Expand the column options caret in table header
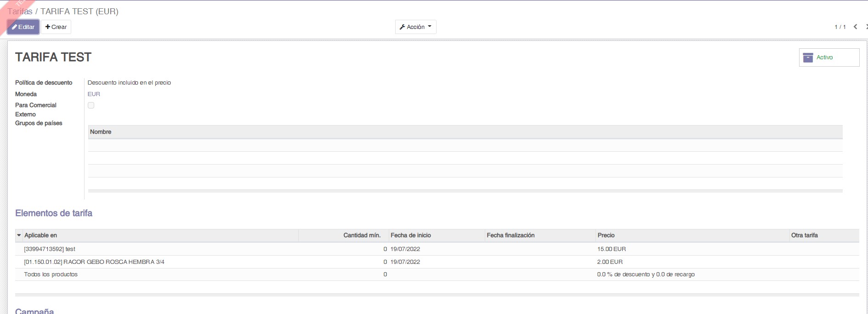Screen dimensions: 868x314 tap(19, 235)
